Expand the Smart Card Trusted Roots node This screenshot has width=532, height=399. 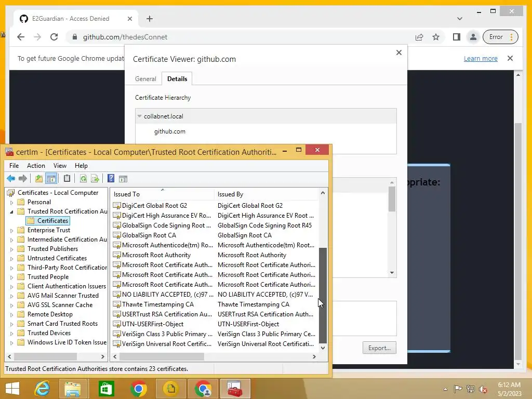pyautogui.click(x=11, y=324)
